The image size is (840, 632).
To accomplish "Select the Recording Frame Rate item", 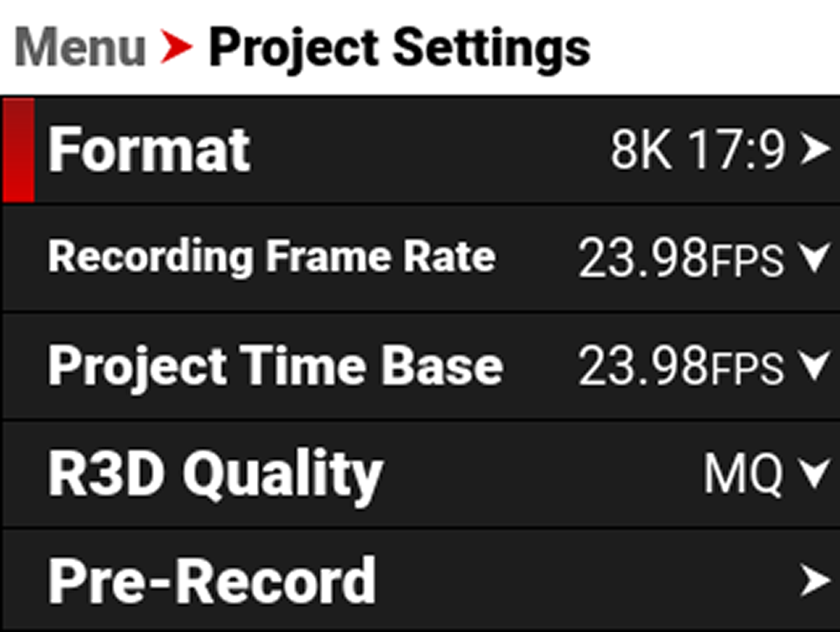I will click(x=272, y=257).
